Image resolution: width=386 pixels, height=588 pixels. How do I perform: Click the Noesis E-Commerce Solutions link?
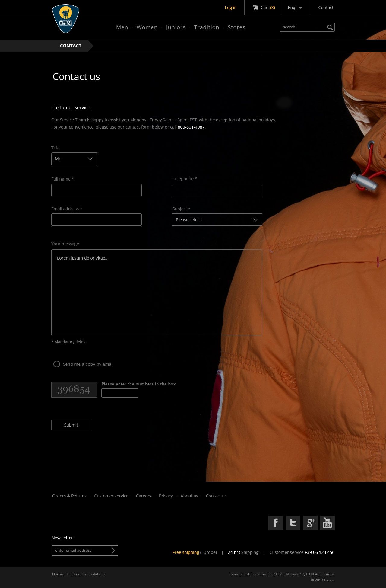coord(79,574)
